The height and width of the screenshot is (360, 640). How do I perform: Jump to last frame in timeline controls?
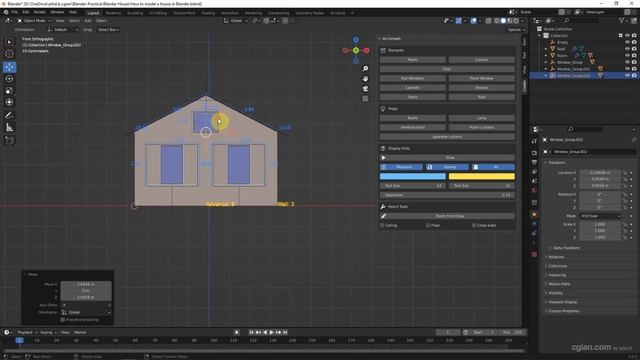285,332
